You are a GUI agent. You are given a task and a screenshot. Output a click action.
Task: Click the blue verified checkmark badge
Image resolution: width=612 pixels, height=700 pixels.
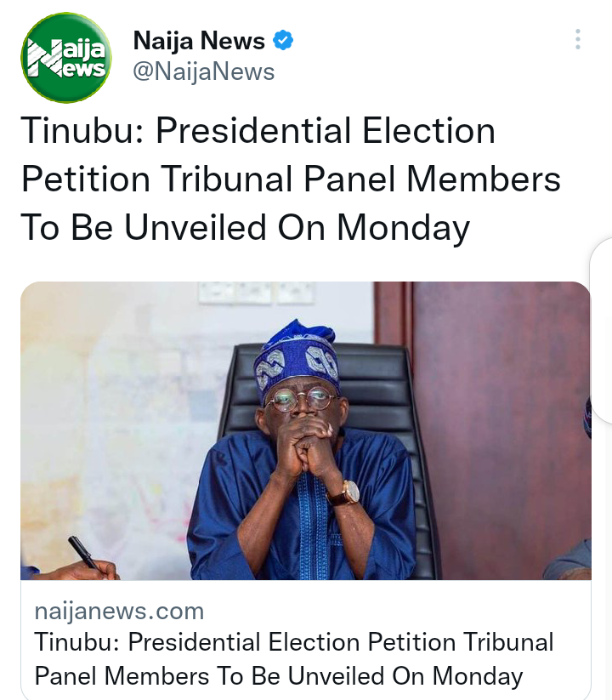[283, 41]
